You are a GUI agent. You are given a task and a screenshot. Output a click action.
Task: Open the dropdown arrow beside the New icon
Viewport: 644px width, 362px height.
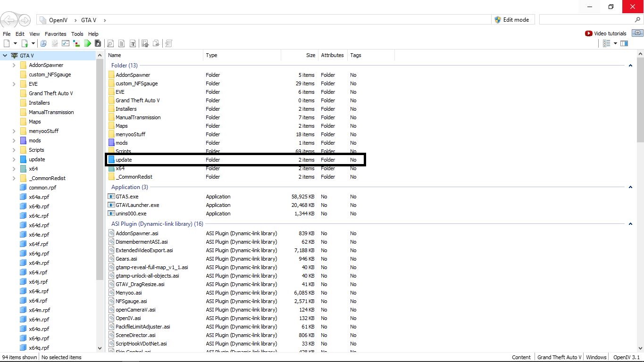(x=15, y=43)
